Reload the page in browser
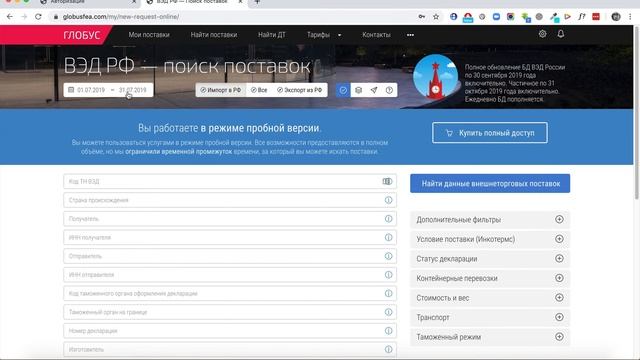Image resolution: width=640 pixels, height=360 pixels. click(x=38, y=17)
